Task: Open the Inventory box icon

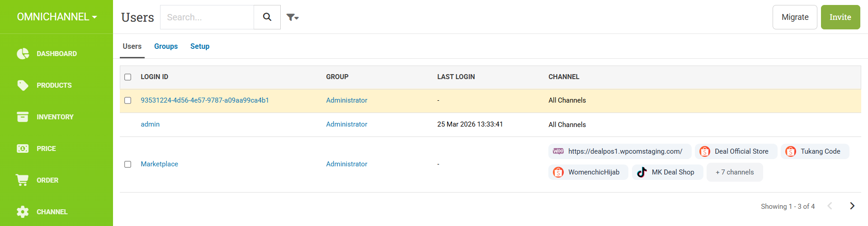Action: tap(23, 117)
